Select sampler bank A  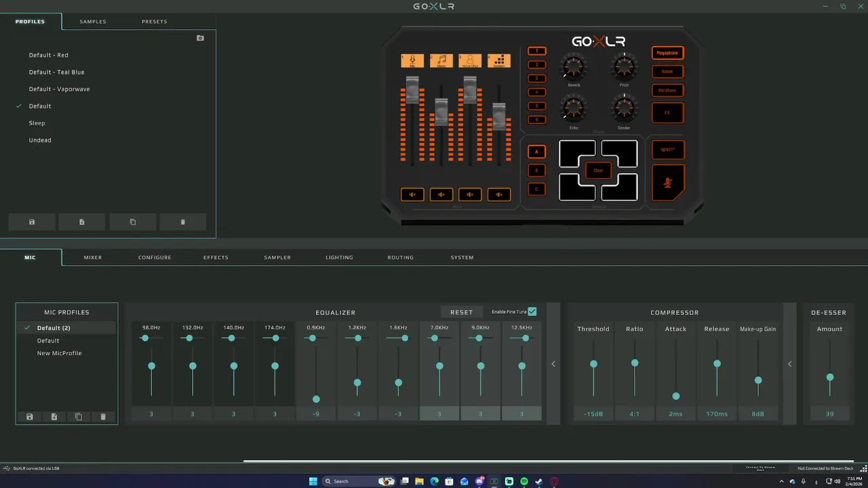pyautogui.click(x=537, y=152)
